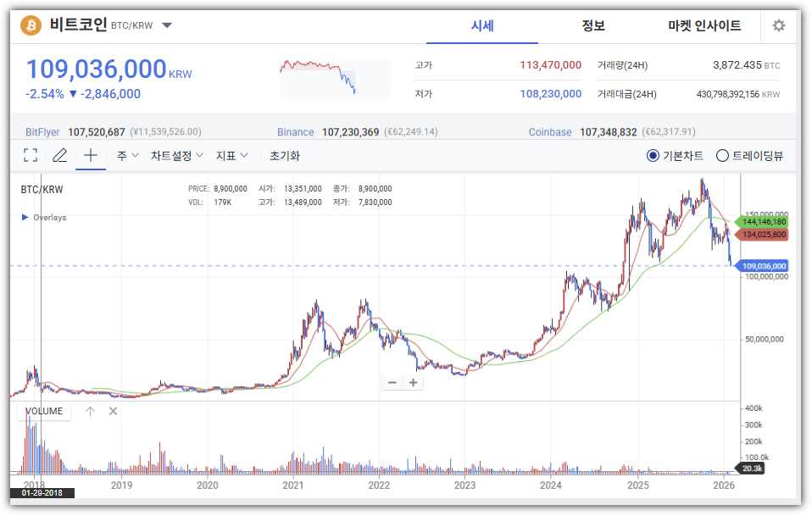Open the 지표 indicator dropdown
Image resolution: width=812 pixels, height=516 pixels.
click(x=231, y=155)
